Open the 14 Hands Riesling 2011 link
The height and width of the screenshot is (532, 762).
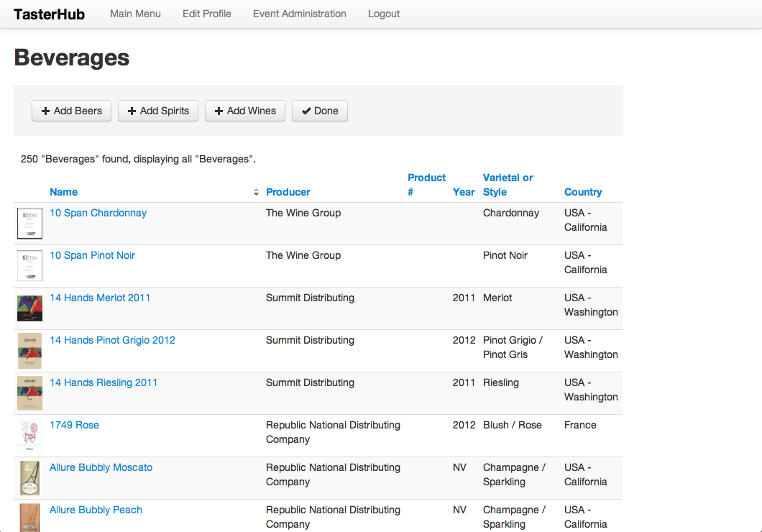pyautogui.click(x=104, y=382)
